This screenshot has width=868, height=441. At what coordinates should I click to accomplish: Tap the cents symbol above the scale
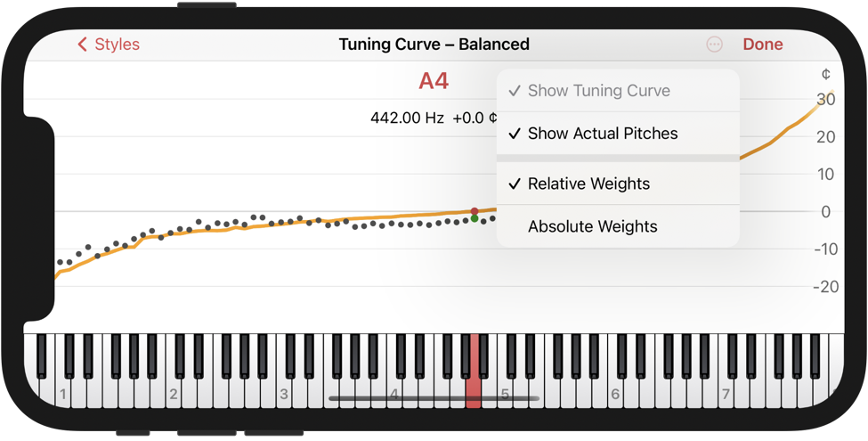[826, 74]
